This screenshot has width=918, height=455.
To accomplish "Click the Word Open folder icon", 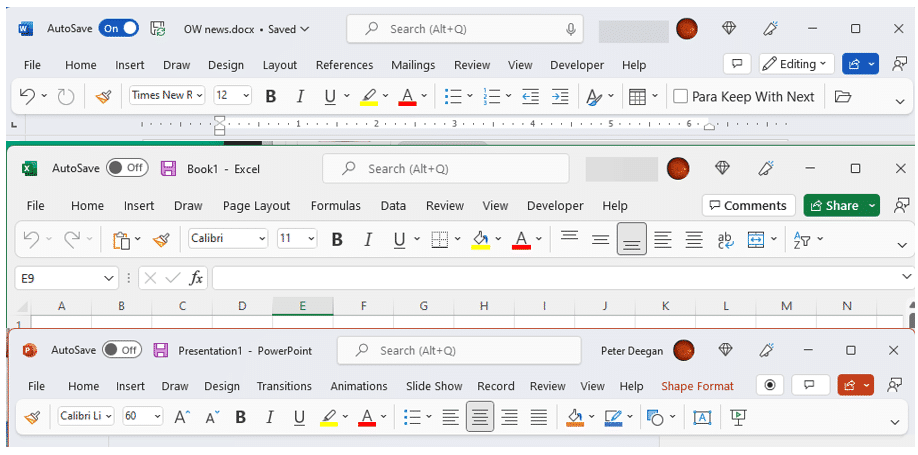I will click(842, 97).
